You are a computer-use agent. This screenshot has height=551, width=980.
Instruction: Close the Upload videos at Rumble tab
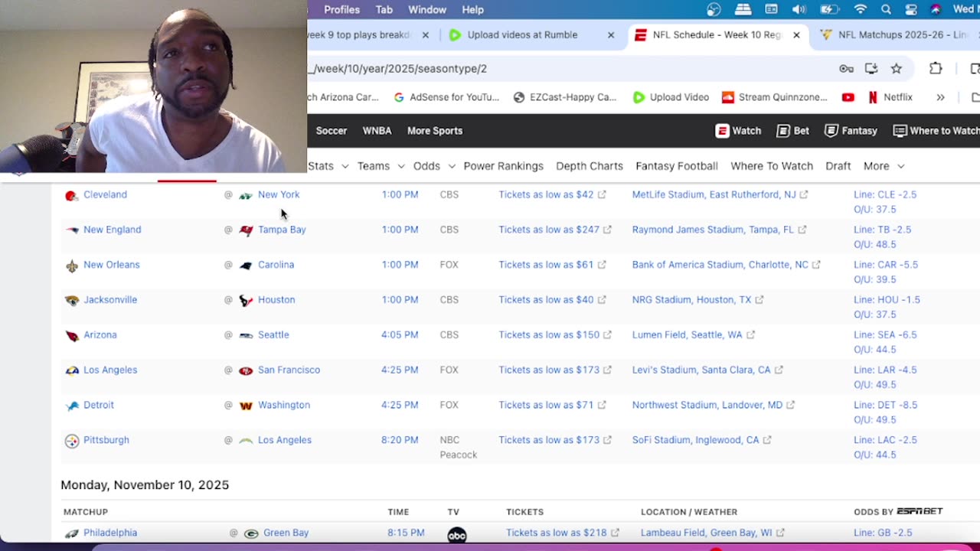point(611,35)
